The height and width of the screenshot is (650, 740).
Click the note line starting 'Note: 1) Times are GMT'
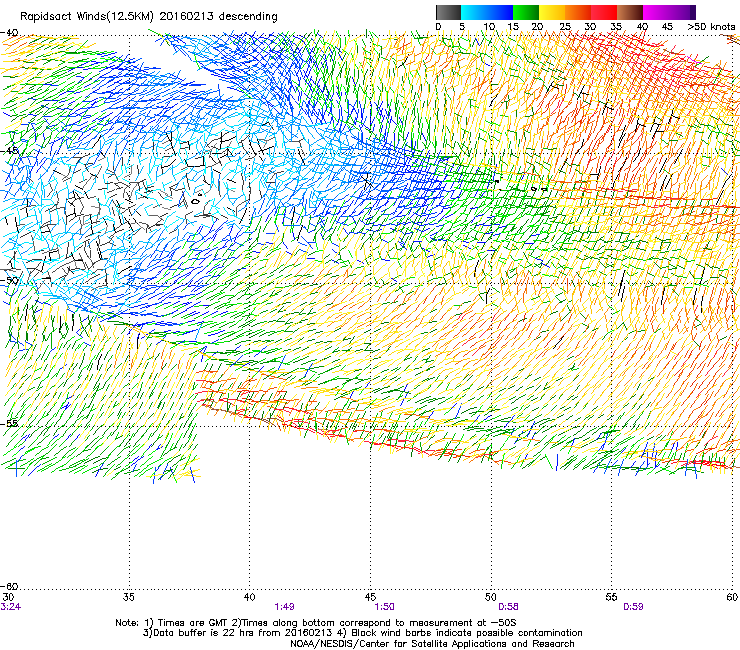pyautogui.click(x=316, y=623)
